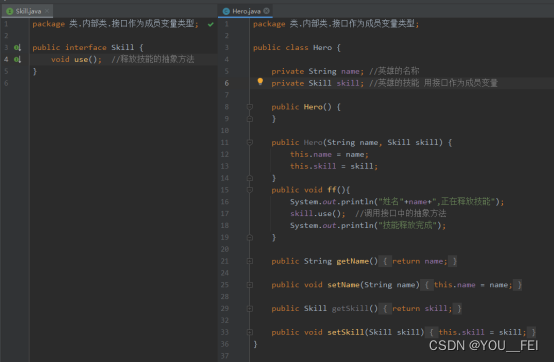Collapse the Hero(String name, Skill skill) constructor fold
554x362 pixels.
[x=250, y=142]
